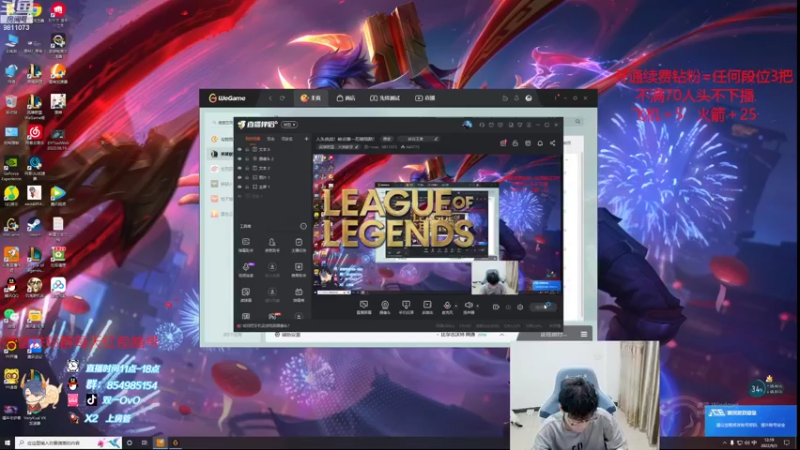Open the user avatar in streaming title bar
800x450 pixels.
(467, 124)
